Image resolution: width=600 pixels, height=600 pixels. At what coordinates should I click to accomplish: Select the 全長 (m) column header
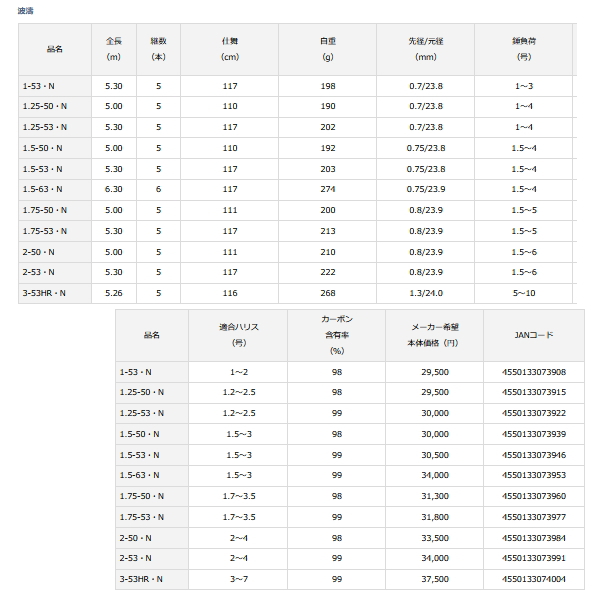[x=114, y=49]
